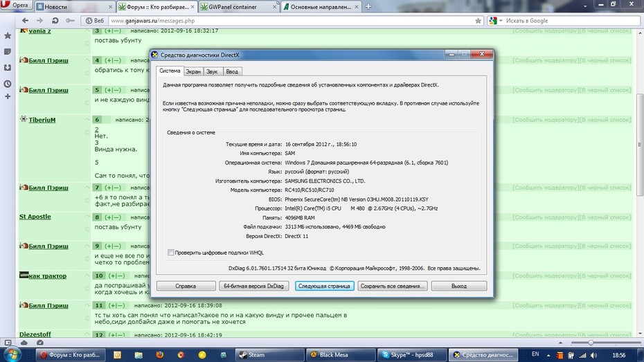Click the Выход button
Viewport: 644px width, 362px height.
pyautogui.click(x=459, y=286)
